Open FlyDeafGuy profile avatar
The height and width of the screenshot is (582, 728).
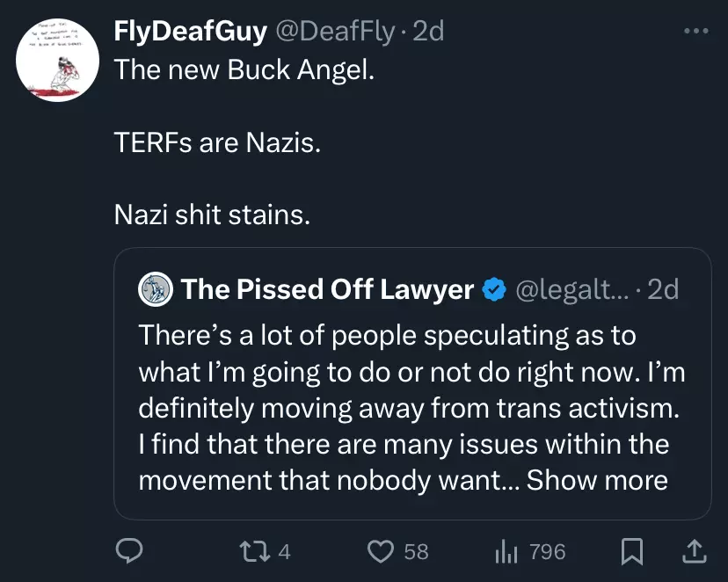coord(57,60)
